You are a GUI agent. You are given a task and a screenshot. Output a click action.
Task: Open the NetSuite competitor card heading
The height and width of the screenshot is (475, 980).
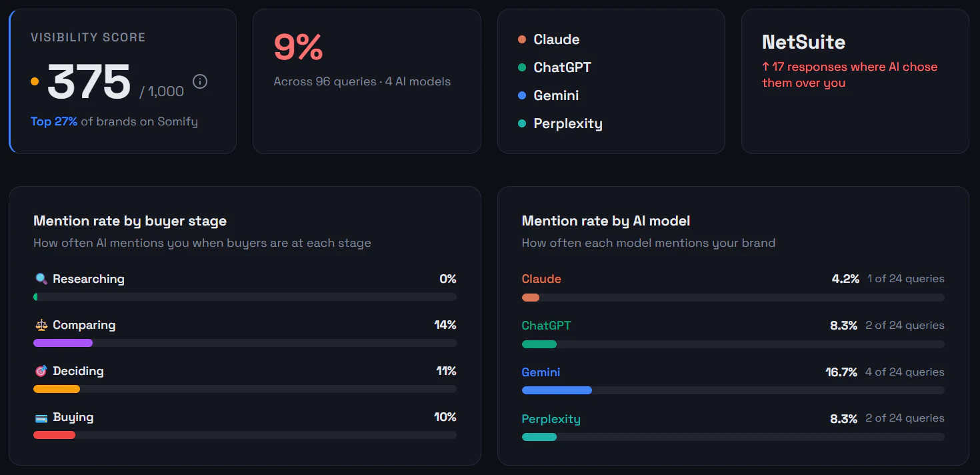tap(803, 42)
